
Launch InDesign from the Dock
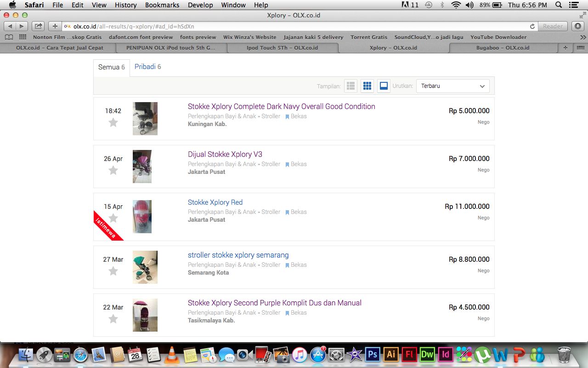pyautogui.click(x=446, y=355)
